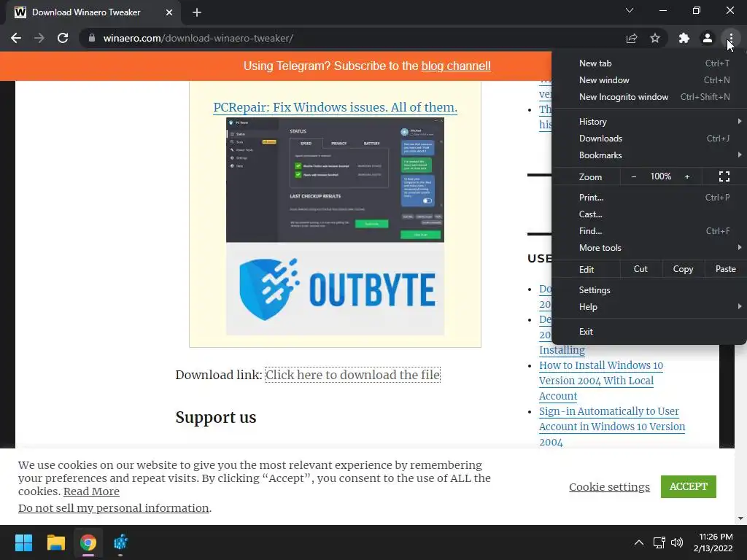Choose Cast from the Chrome menu
This screenshot has width=747, height=560.
coord(649,214)
